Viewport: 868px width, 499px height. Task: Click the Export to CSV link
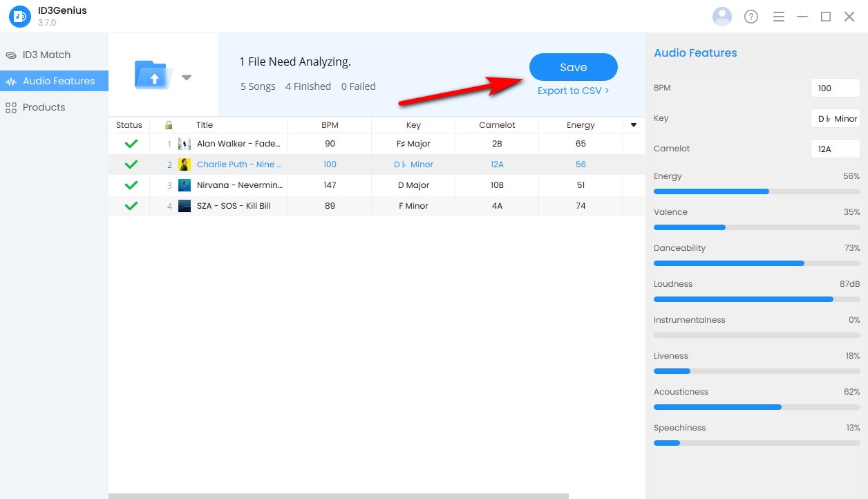tap(573, 91)
